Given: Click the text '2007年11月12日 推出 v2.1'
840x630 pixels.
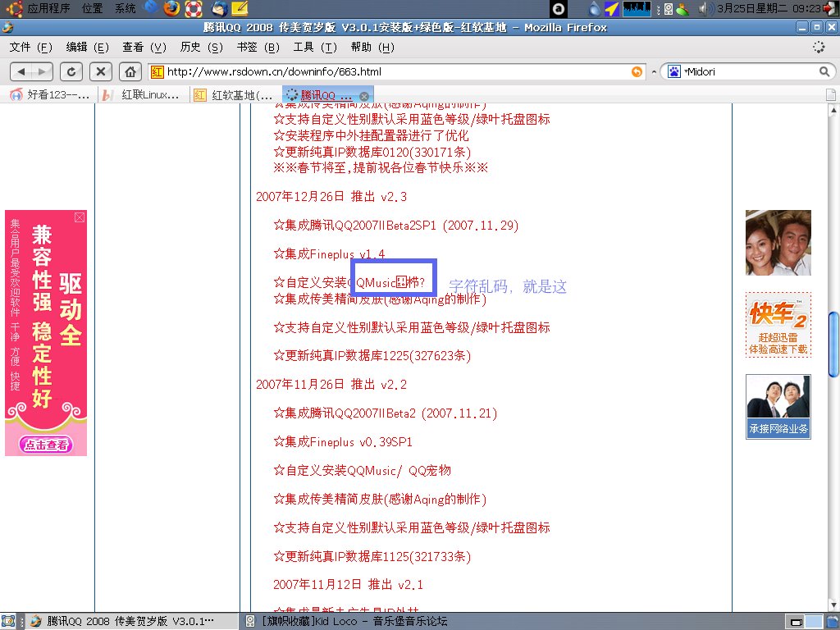Looking at the screenshot, I should (348, 584).
